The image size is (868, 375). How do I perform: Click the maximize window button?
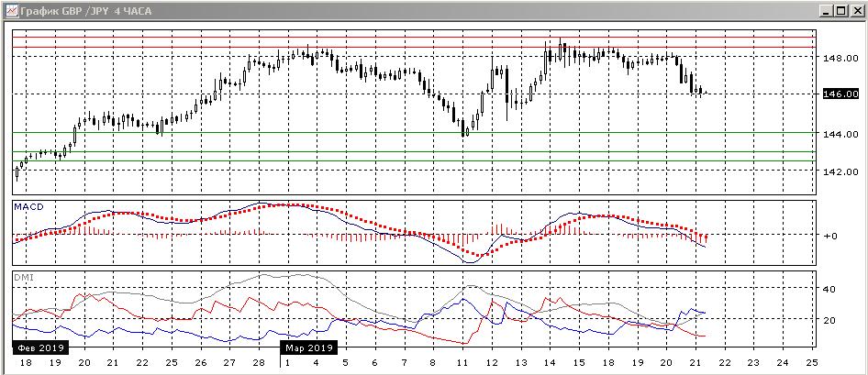point(840,10)
